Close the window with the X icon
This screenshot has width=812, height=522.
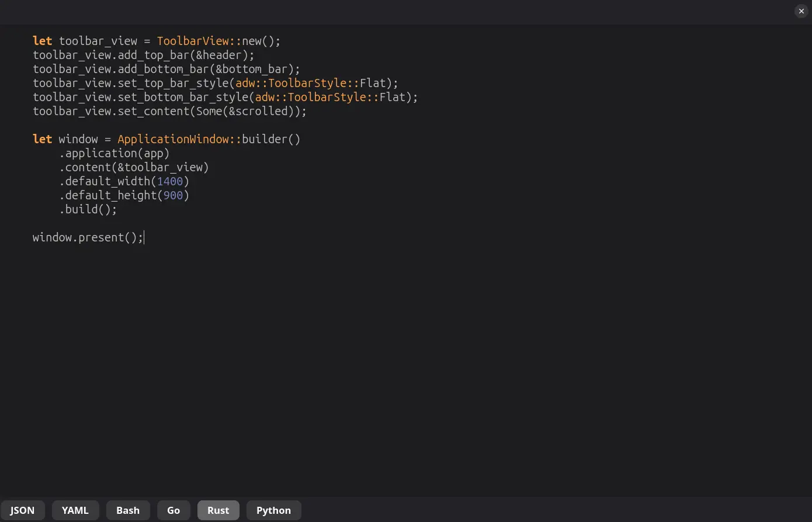(x=801, y=11)
